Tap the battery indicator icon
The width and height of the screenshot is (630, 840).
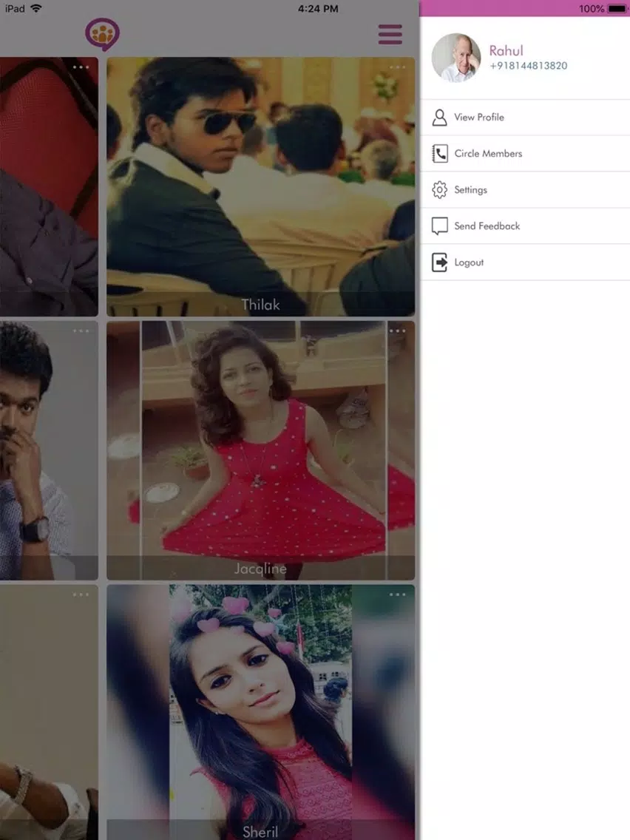tap(617, 9)
